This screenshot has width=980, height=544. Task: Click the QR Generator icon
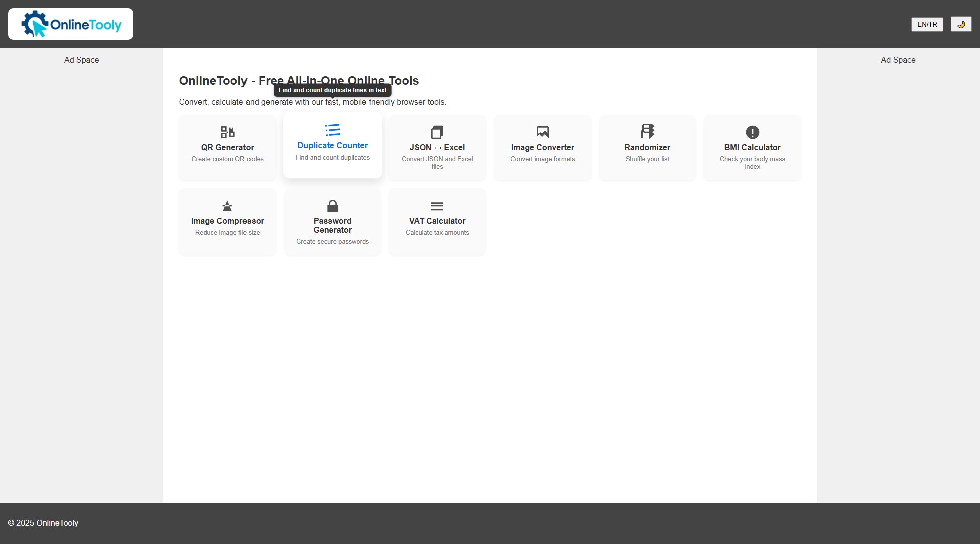tap(227, 132)
